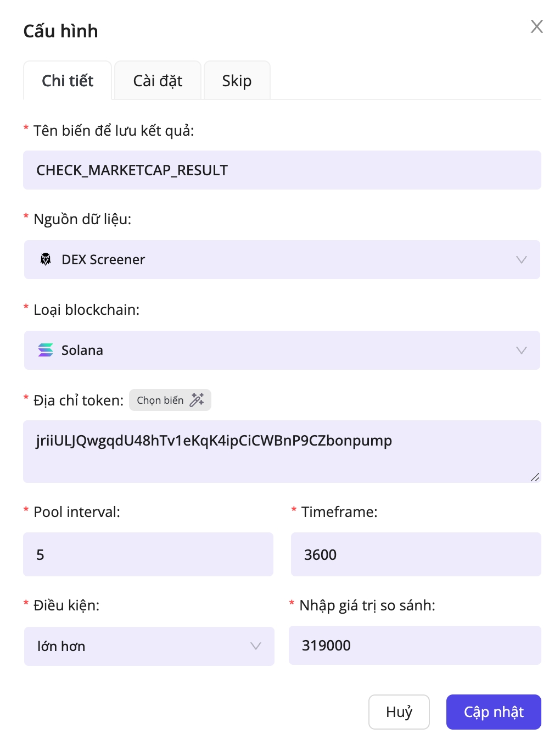Click the magic wand icon in Chọn biến
Viewport: 560px width, 745px height.
pos(197,400)
